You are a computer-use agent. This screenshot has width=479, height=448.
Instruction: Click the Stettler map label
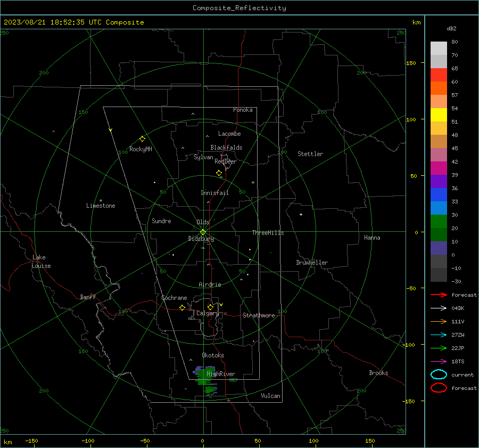pos(310,154)
